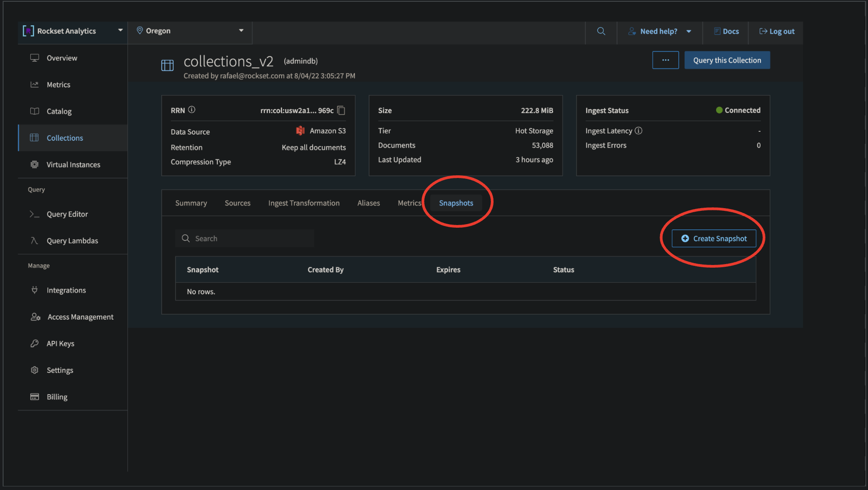Switch to the Aliases tab

point(368,203)
